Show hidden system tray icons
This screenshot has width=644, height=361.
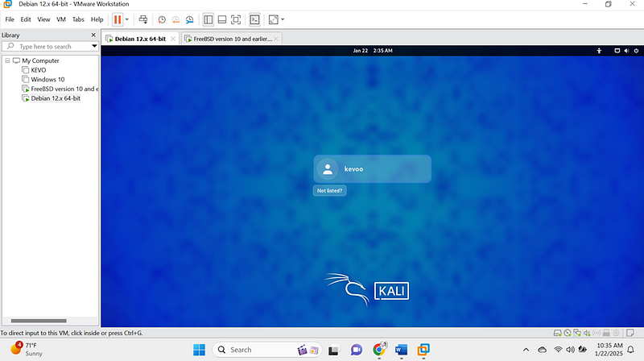pos(526,350)
